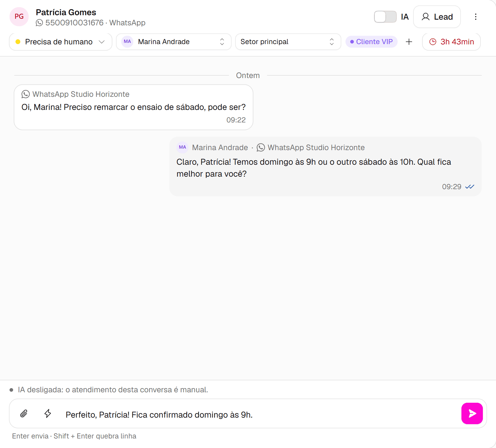This screenshot has width=496, height=448.
Task: Click the message input with Perfeito text
Action: point(259,415)
